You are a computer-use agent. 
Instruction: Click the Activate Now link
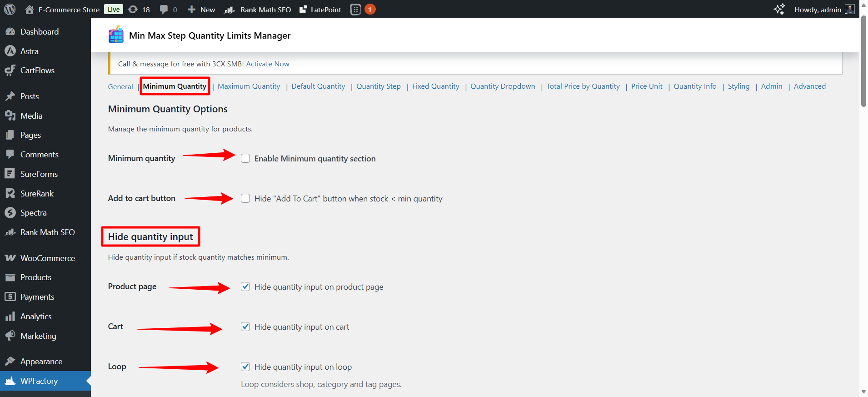point(268,64)
